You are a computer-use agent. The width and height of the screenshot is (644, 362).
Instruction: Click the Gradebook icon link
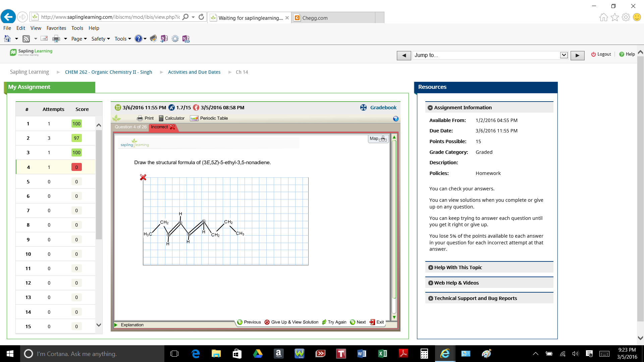pyautogui.click(x=364, y=108)
